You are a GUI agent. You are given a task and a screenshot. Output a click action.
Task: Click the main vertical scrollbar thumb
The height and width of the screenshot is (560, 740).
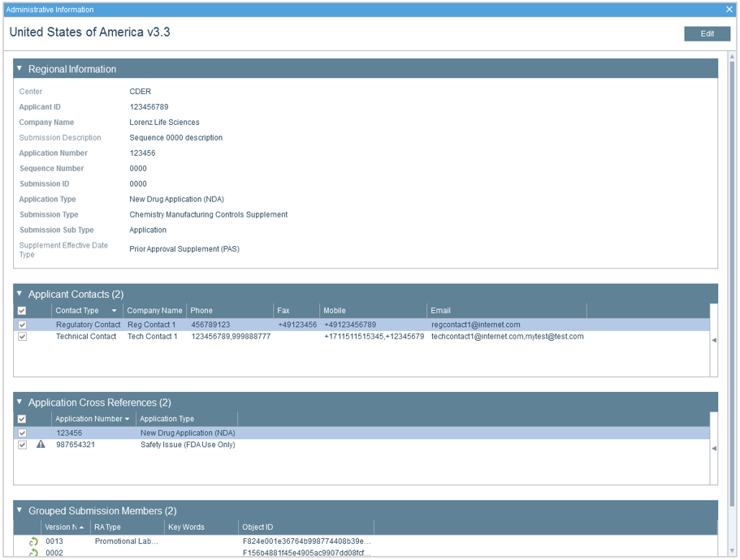tap(732, 282)
